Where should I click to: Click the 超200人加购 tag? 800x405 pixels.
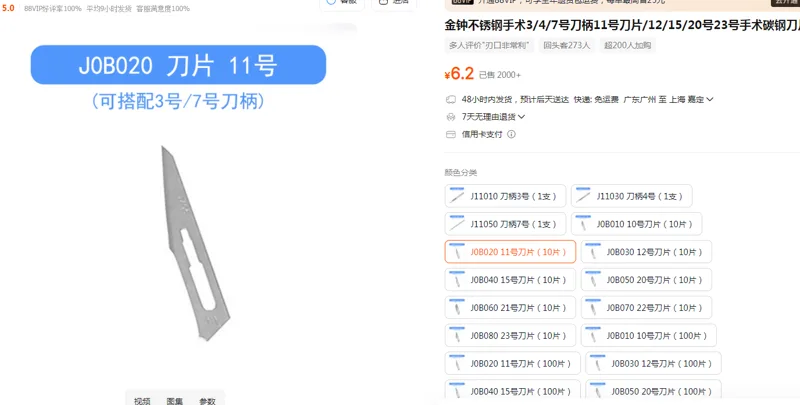(628, 45)
